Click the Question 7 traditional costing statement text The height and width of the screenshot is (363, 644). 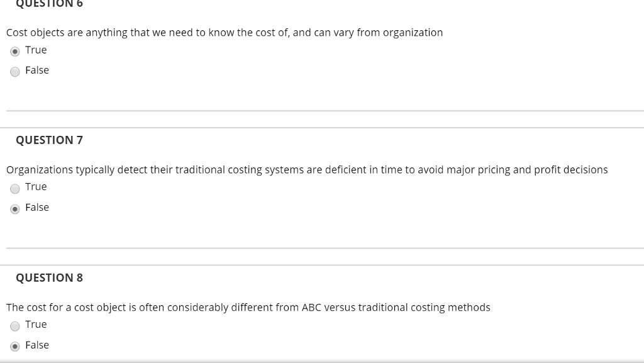tap(307, 169)
